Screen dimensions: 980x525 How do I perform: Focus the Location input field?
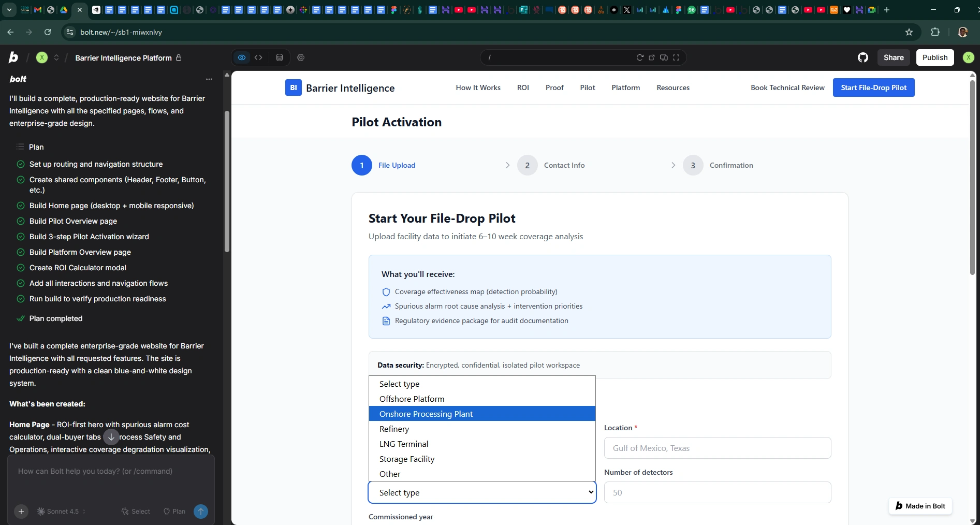click(717, 448)
